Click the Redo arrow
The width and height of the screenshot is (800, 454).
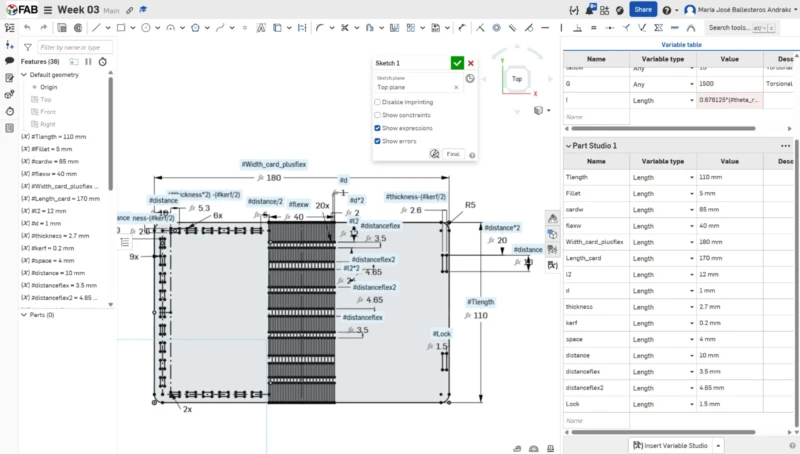point(43,28)
